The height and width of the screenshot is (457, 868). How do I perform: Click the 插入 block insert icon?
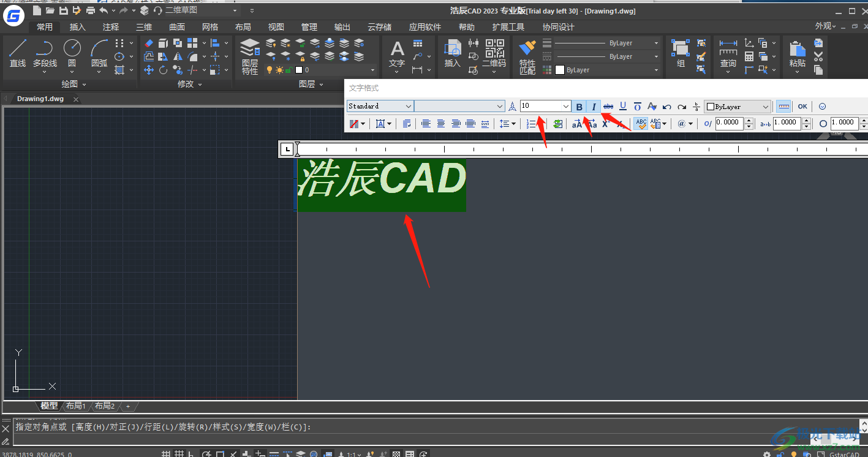coord(452,53)
